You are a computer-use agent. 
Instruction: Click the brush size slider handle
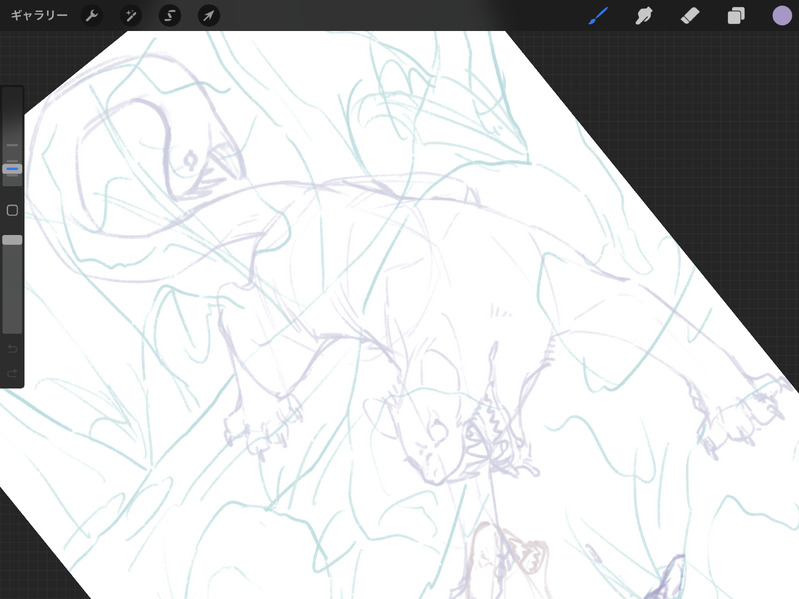[x=12, y=169]
